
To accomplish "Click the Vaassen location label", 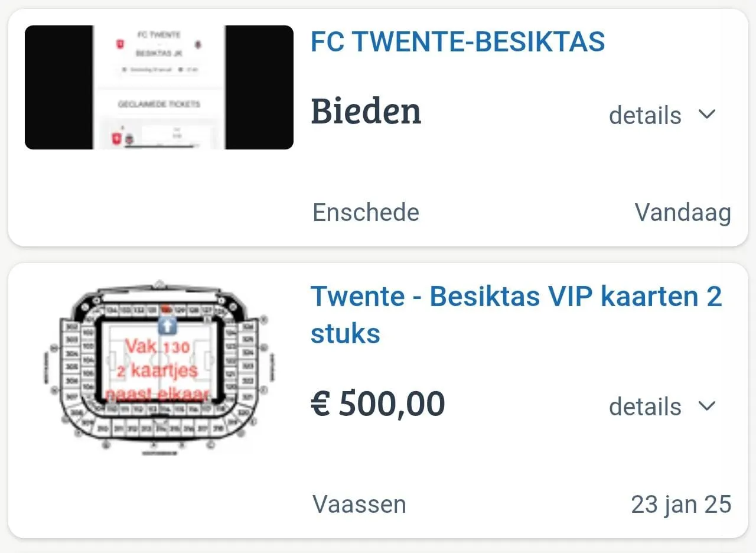I will 359,504.
